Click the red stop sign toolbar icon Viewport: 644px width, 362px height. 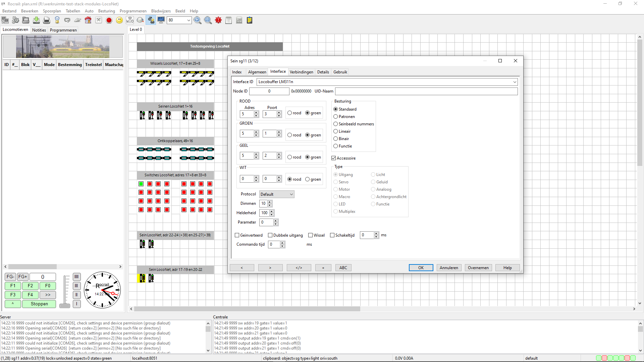pos(109,20)
